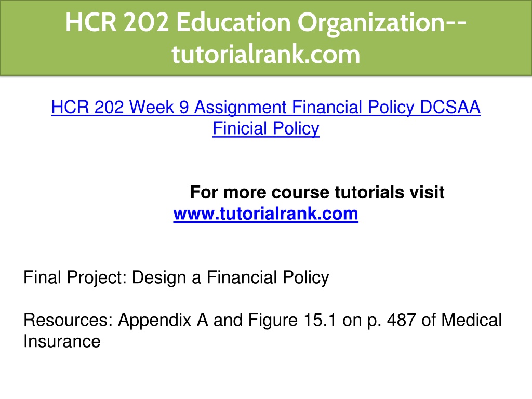The image size is (532, 399).
Task: Open the HCR 202 Week 9 Assignment link
Action: click(x=265, y=117)
